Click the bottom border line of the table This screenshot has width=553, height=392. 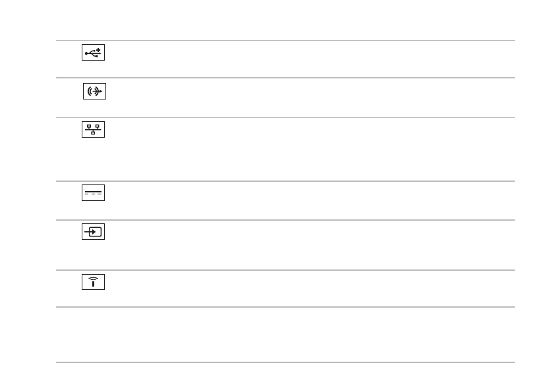(x=285, y=362)
